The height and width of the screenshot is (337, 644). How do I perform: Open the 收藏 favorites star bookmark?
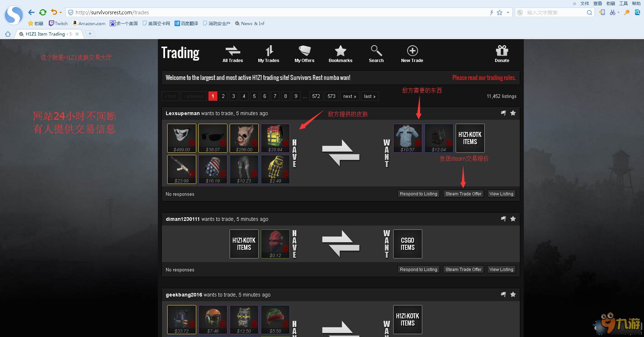coord(36,24)
